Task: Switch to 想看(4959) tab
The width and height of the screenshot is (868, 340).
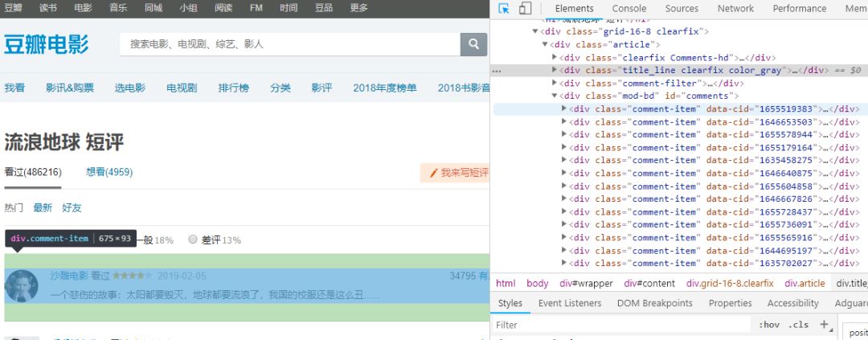Action: coord(109,172)
